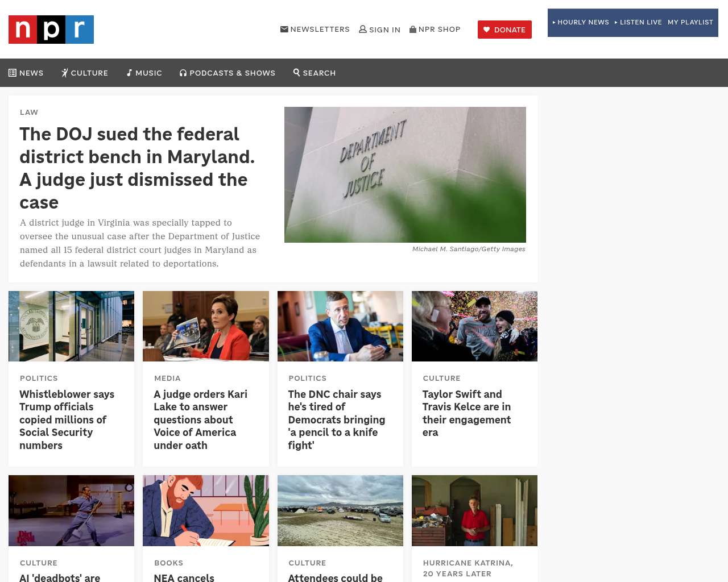Open the Law category link
This screenshot has height=582, width=728.
pyautogui.click(x=29, y=112)
